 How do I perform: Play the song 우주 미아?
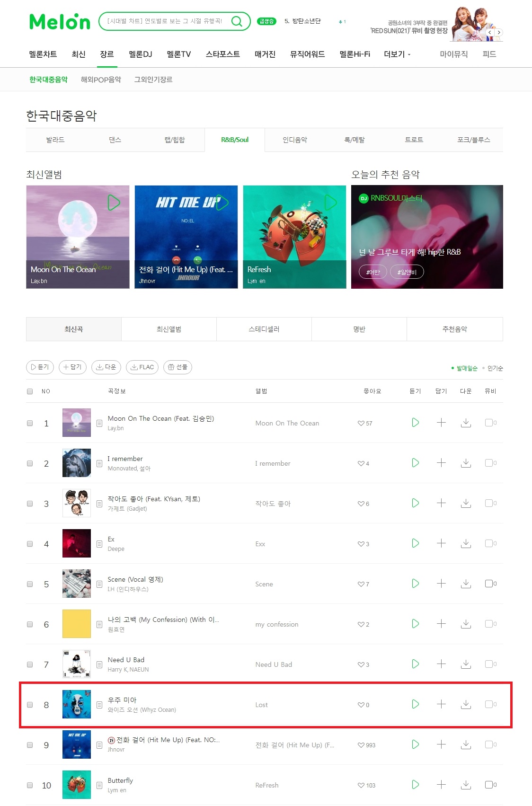point(415,704)
